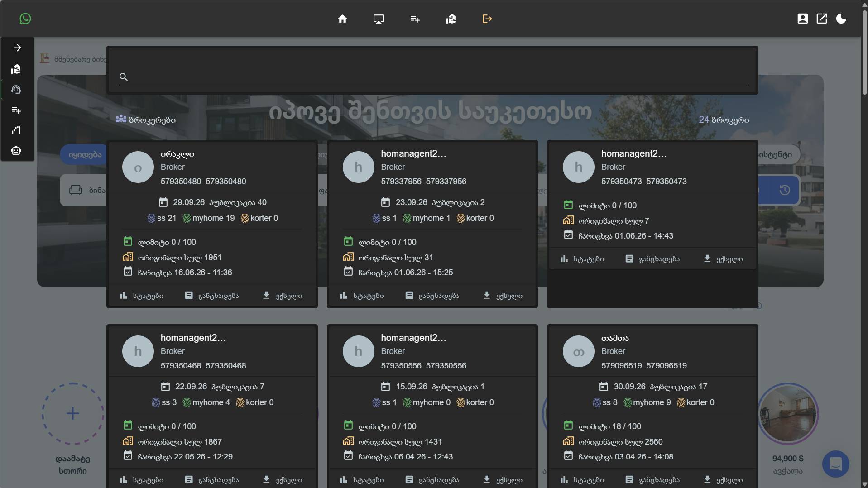868x488 pixels.
Task: Open სტატები for broker ირაკლი
Action: [142, 296]
